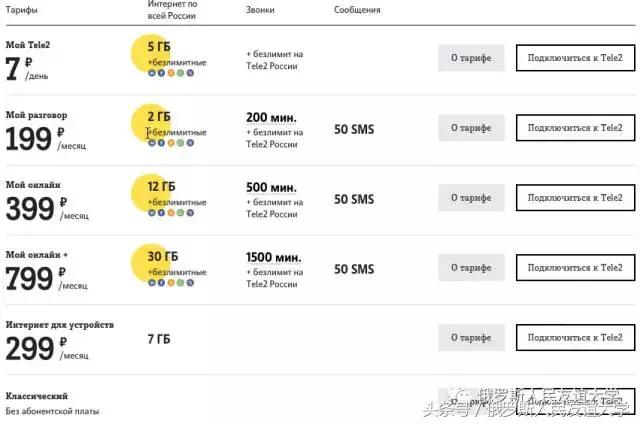Click the Facebook icon in the 5 ГБ row
Screen dimensions: 640x424
coord(160,72)
